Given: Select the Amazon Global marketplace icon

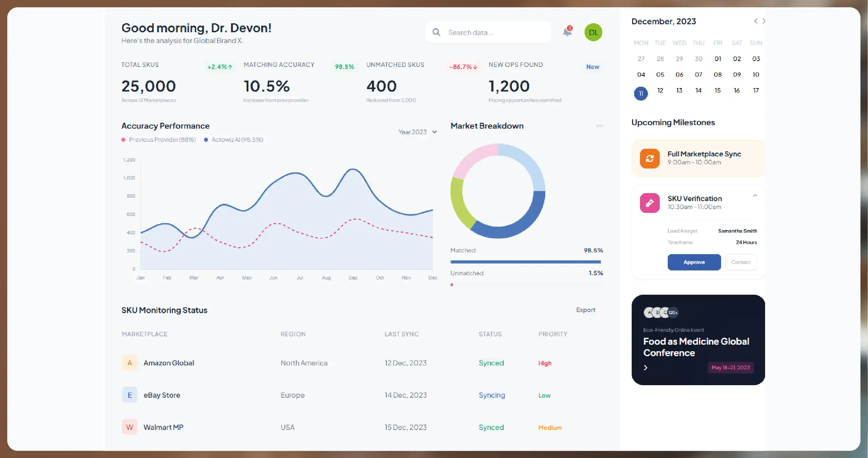Looking at the screenshot, I should tap(129, 363).
